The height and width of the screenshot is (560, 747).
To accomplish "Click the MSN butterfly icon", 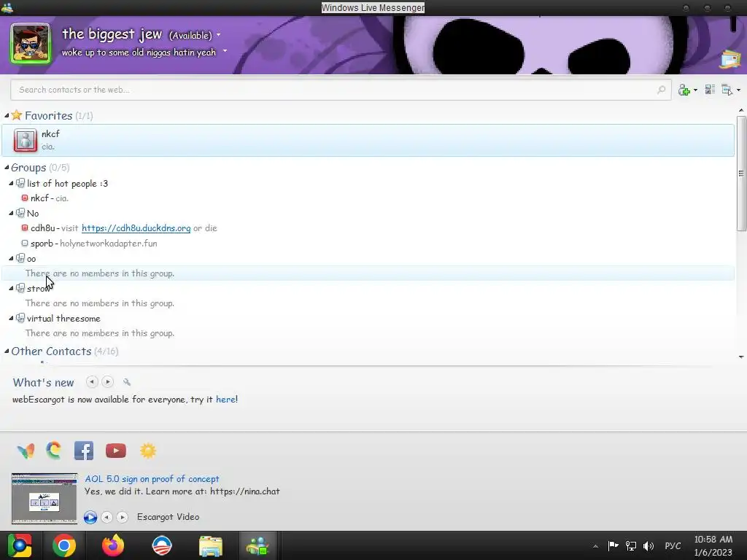I will tap(26, 451).
